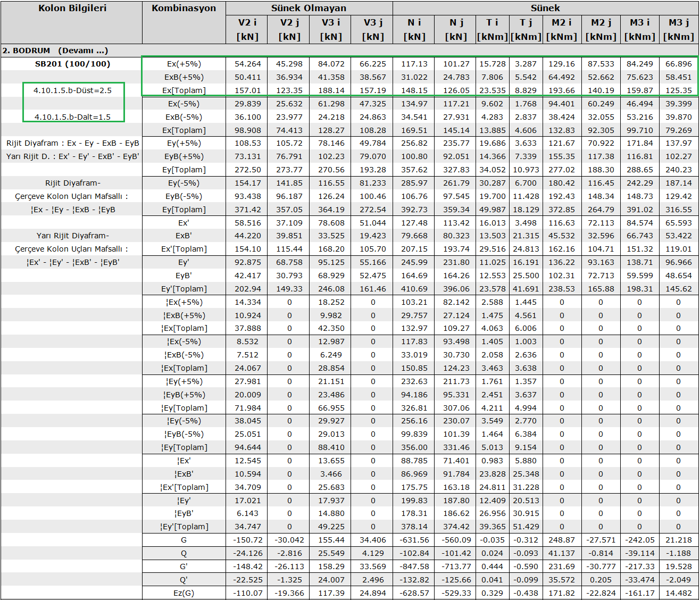Click the Rijit Diyafram : Ex - Ey text
700x600 pixels.
tap(73, 143)
